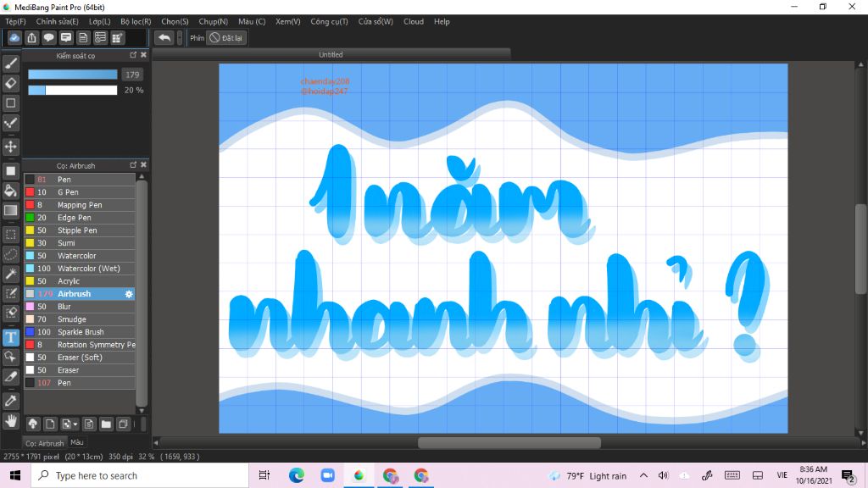
Task: Click the brush folder icon
Action: pos(106,424)
